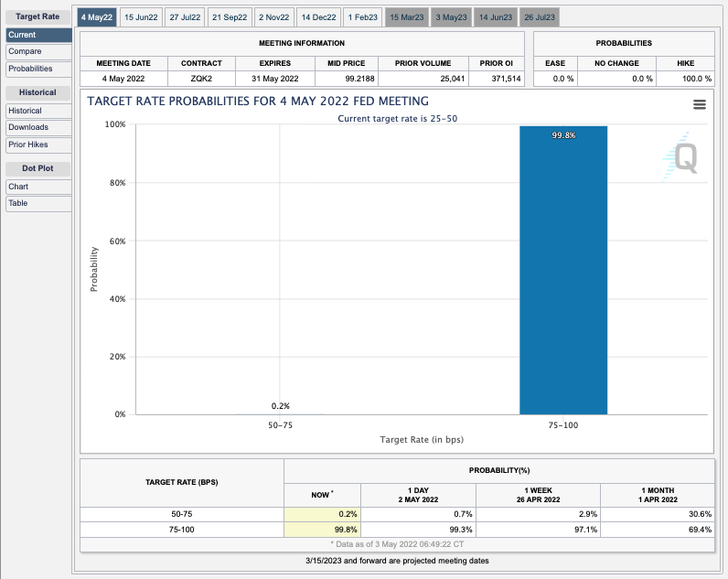Click the 31 May 2022 expiry cell
Screen dimensions: 728x579
tap(275, 79)
